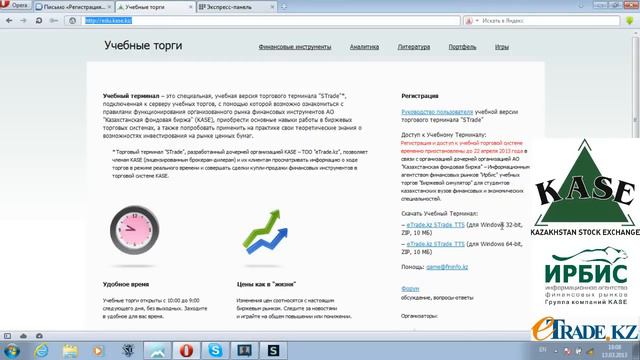640x360 pixels.
Task: Click the «Регистрация» heading
Action: tap(420, 96)
